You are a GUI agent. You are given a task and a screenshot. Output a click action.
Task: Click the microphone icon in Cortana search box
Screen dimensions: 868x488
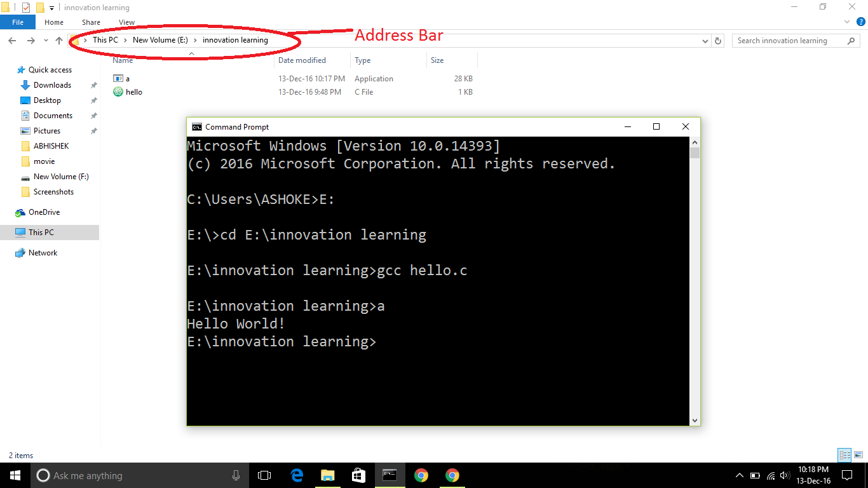pyautogui.click(x=236, y=475)
